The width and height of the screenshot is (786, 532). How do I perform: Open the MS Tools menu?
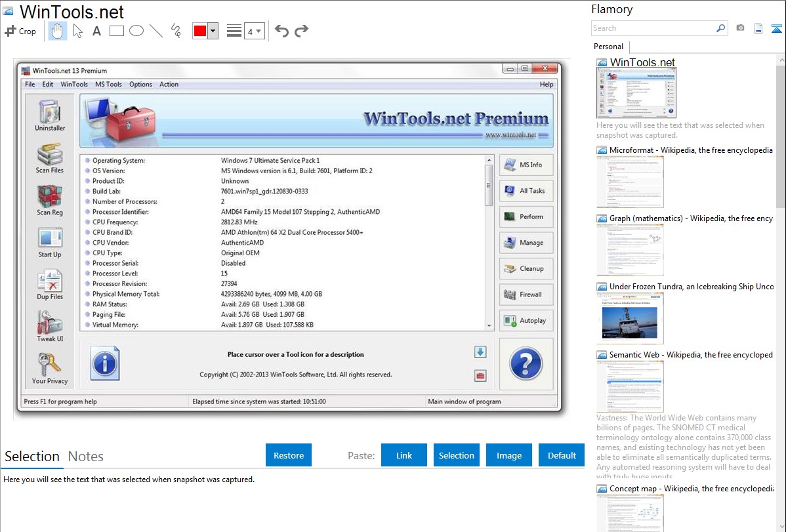(x=108, y=84)
